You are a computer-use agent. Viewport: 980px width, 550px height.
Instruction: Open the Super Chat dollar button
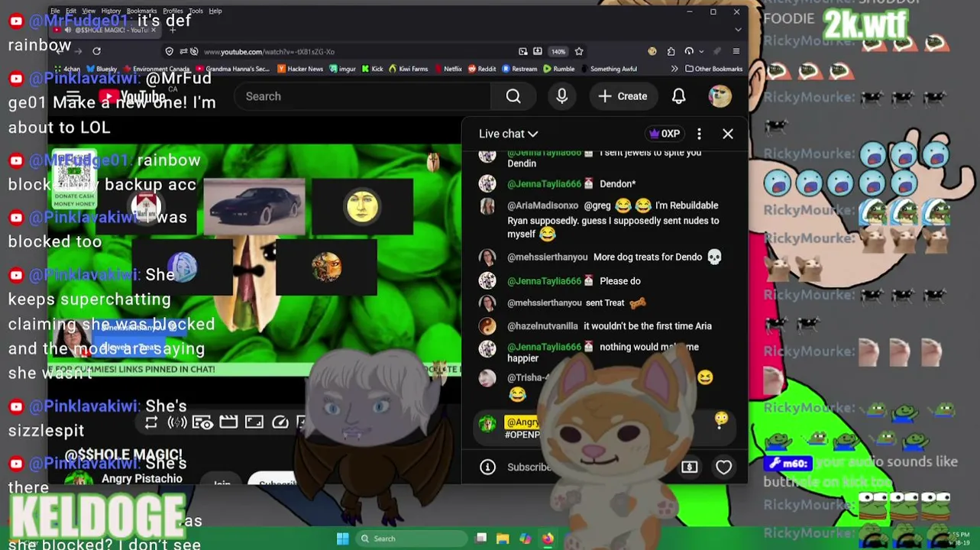(x=689, y=467)
